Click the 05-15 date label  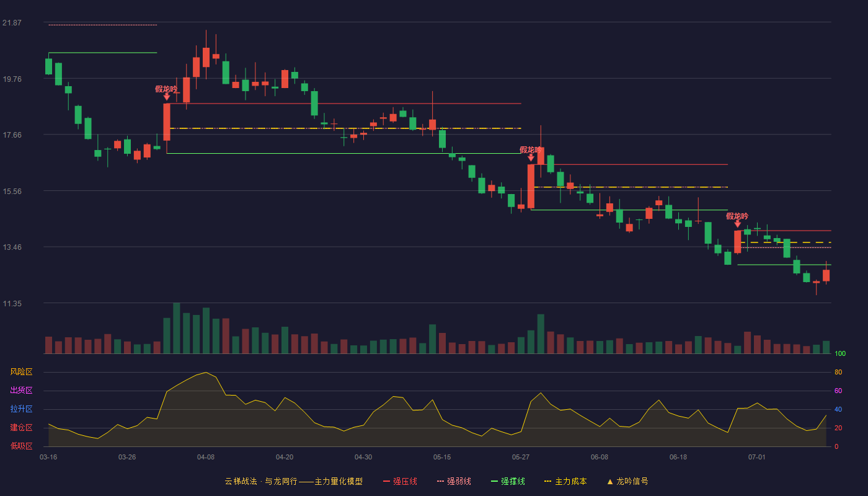(x=442, y=457)
